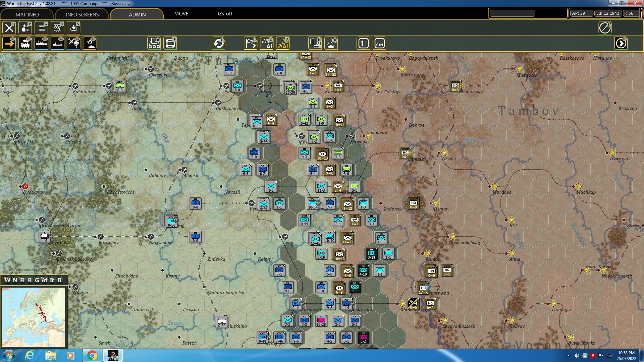Select the F3 naval transport ship icon

pos(41,44)
